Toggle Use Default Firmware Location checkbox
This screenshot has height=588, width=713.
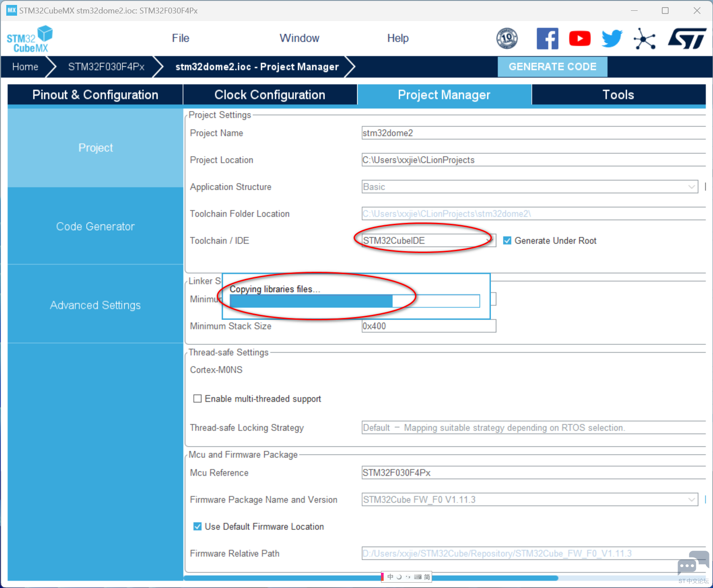[197, 527]
